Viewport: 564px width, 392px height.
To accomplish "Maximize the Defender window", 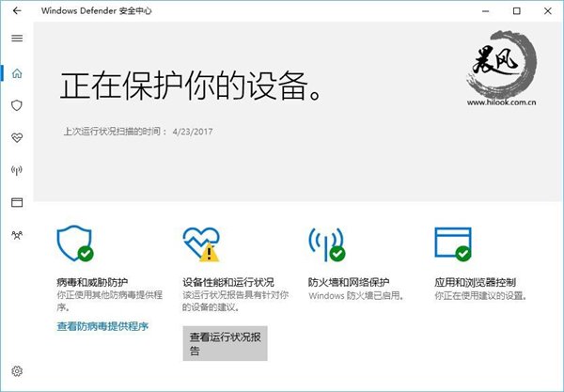I will coord(516,11).
